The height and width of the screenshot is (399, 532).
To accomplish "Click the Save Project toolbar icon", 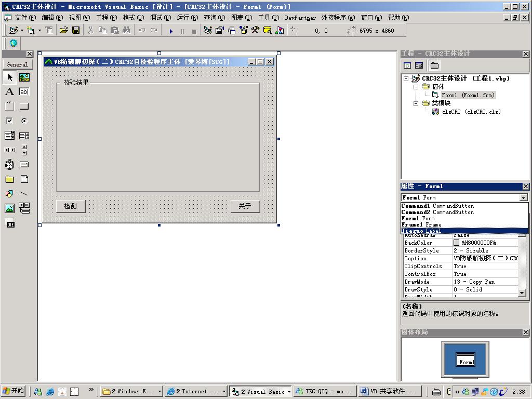I will (x=76, y=31).
